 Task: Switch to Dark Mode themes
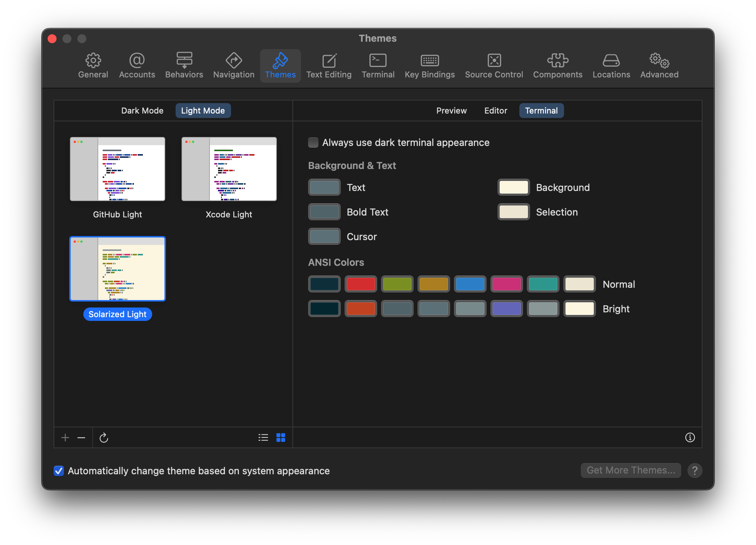pyautogui.click(x=142, y=111)
